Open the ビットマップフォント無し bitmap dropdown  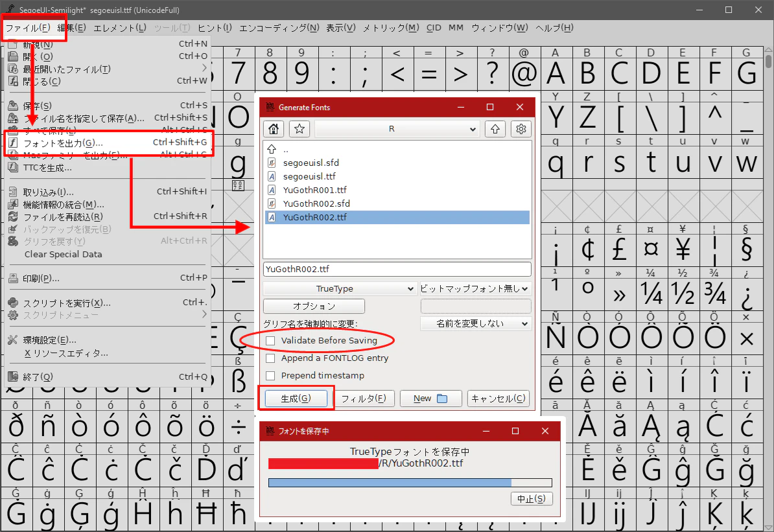tap(475, 289)
